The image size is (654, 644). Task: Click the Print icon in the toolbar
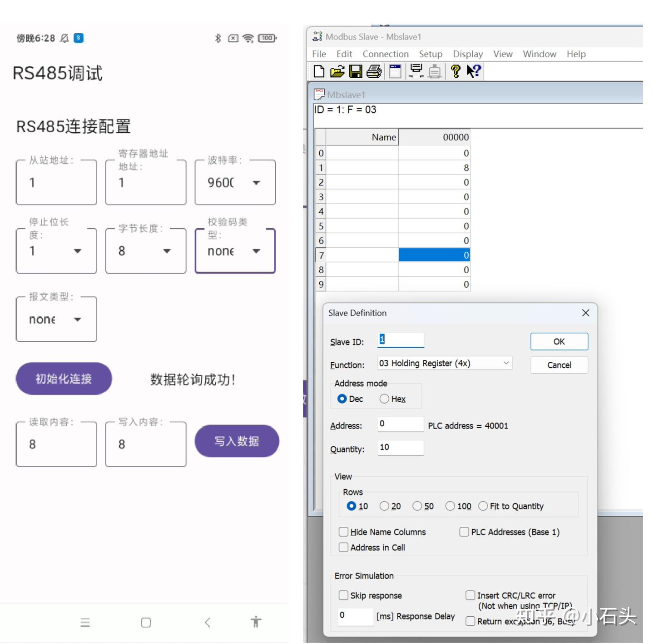point(374,71)
